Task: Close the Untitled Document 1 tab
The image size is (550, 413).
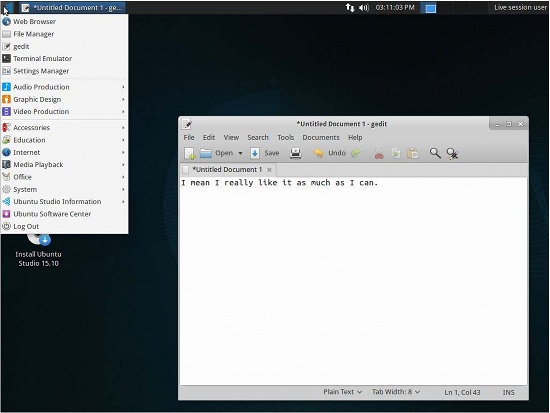Action: [x=269, y=170]
